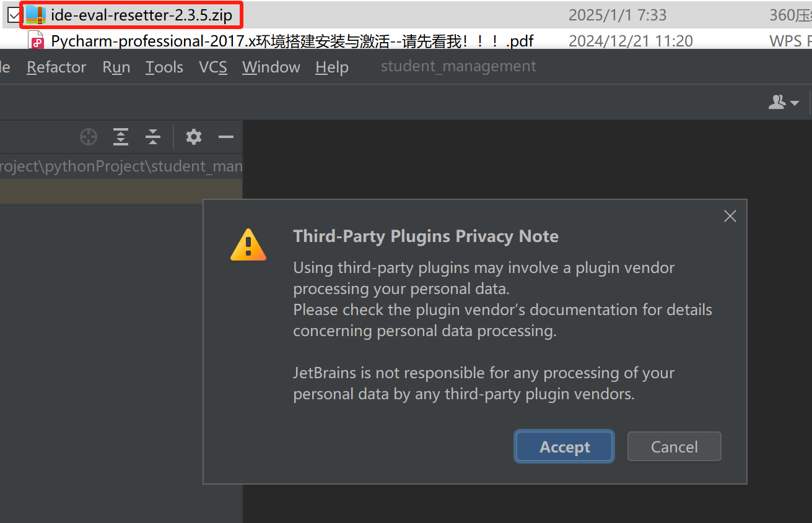Click the PDF file icon for the Pycharm-professional guide
Viewport: 812px width, 523px height.
[x=37, y=41]
